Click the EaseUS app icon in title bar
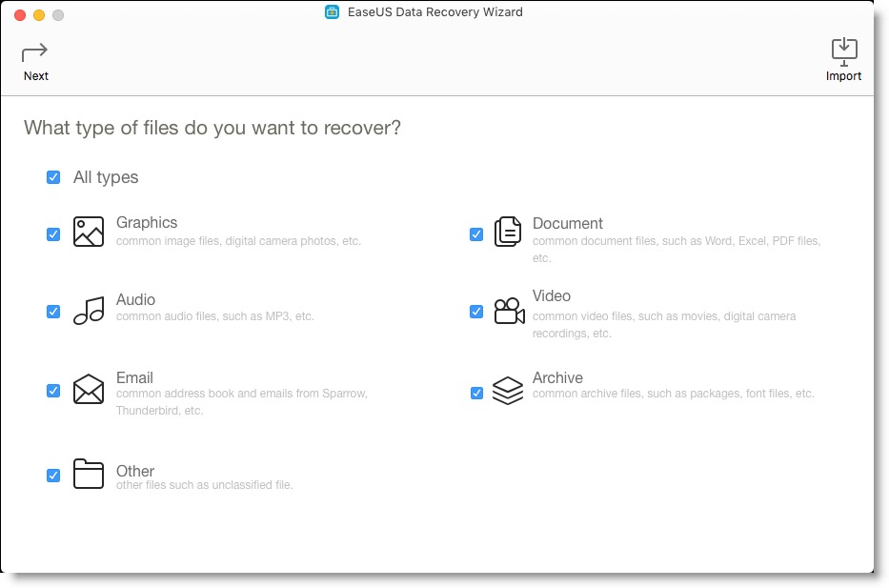The width and height of the screenshot is (889, 588). [x=332, y=11]
